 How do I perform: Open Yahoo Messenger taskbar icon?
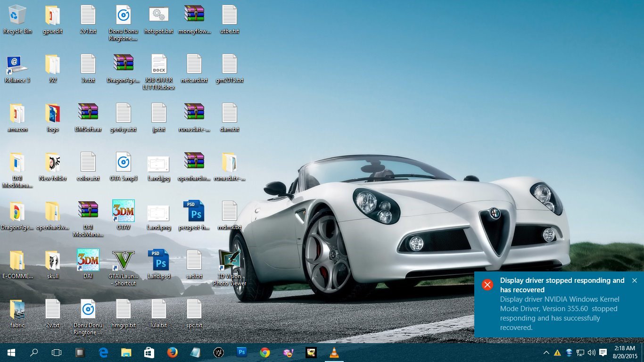coord(288,353)
